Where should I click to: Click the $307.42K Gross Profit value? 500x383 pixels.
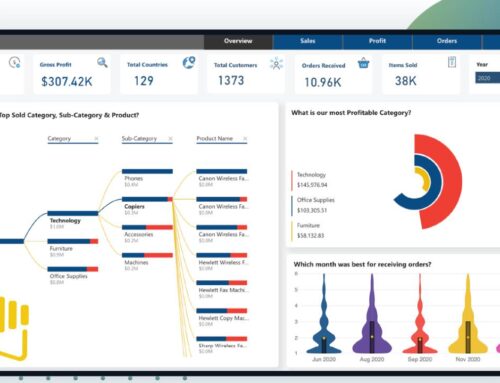(67, 82)
